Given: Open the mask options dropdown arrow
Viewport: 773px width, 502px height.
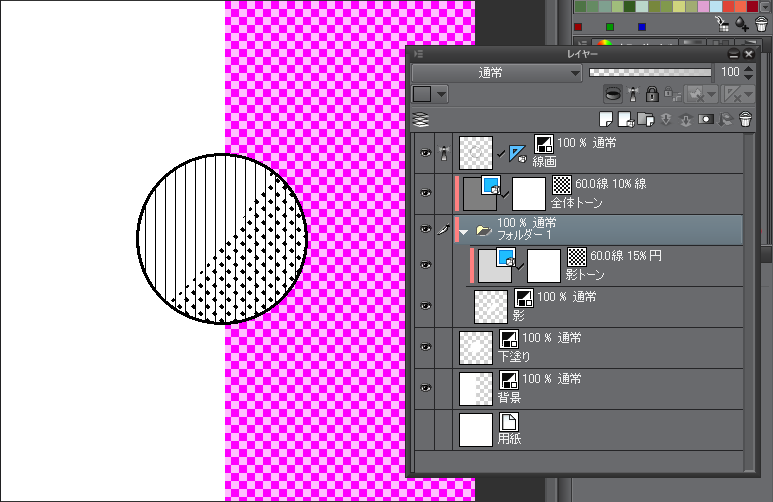Looking at the screenshot, I should [711, 94].
